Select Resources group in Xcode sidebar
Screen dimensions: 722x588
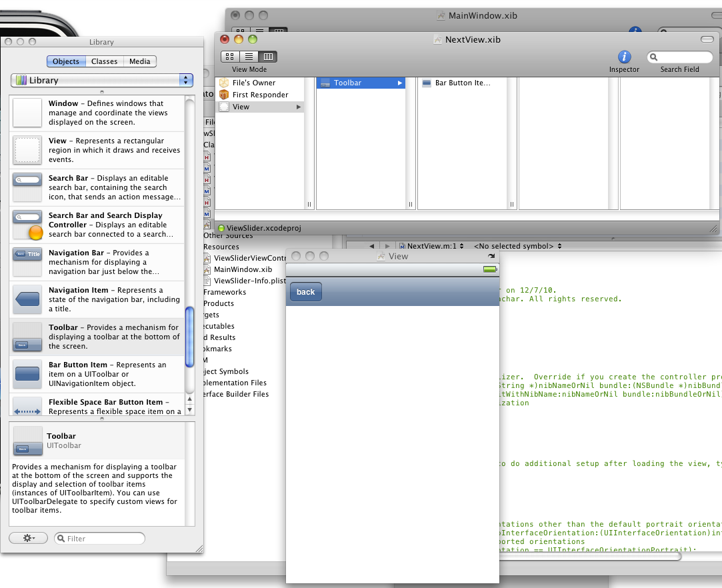[x=221, y=247]
